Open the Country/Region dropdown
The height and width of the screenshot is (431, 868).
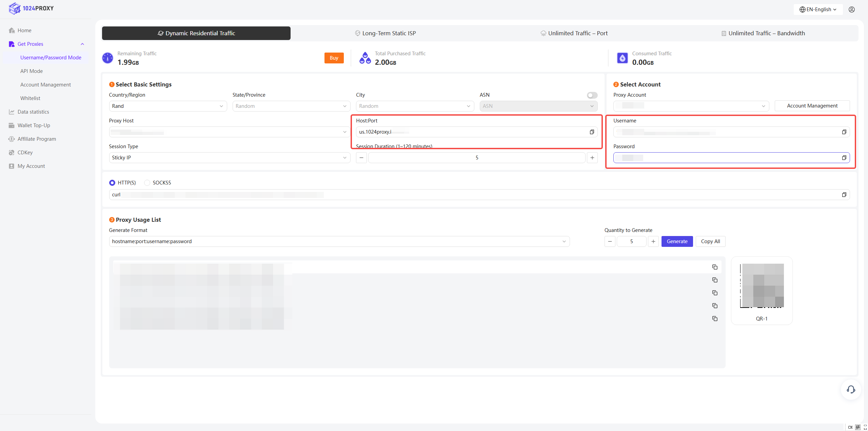click(x=167, y=106)
